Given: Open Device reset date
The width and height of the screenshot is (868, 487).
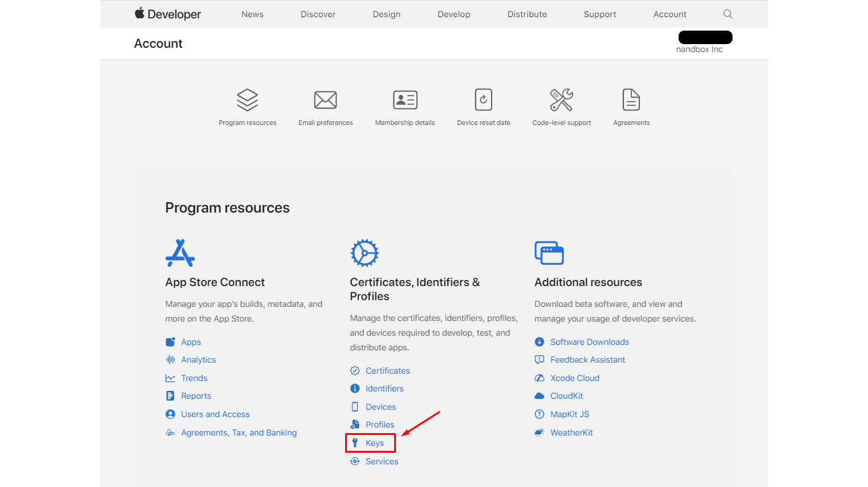Looking at the screenshot, I should tap(483, 99).
